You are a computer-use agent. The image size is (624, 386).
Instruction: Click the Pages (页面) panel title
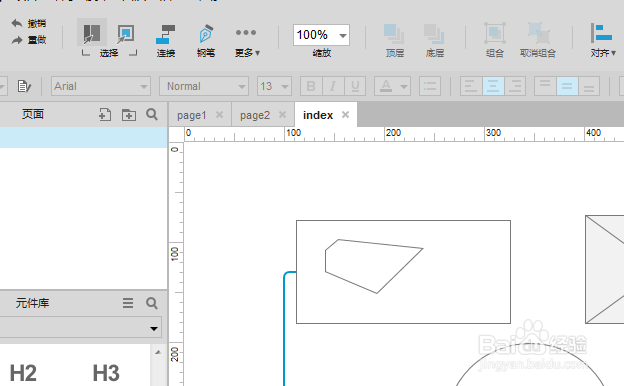(33, 115)
